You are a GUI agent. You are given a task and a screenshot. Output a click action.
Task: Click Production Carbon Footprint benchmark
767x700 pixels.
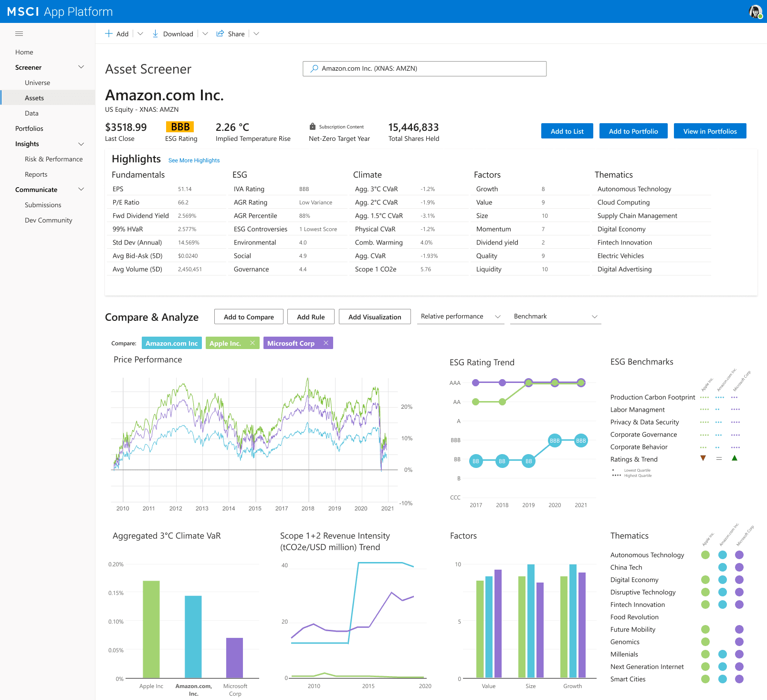(652, 397)
